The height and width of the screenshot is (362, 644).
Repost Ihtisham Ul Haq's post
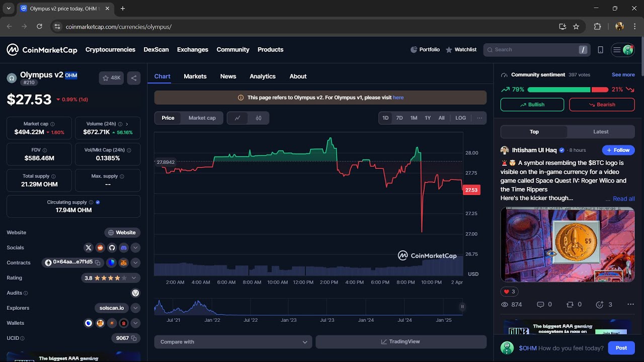click(x=574, y=305)
